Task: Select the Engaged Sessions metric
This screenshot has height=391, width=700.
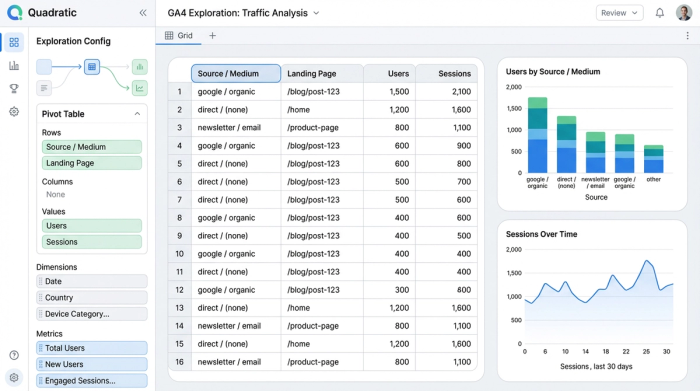Action: (92, 381)
